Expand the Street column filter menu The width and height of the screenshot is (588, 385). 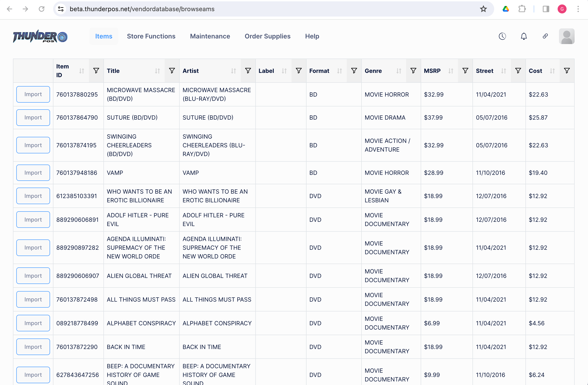coord(518,71)
